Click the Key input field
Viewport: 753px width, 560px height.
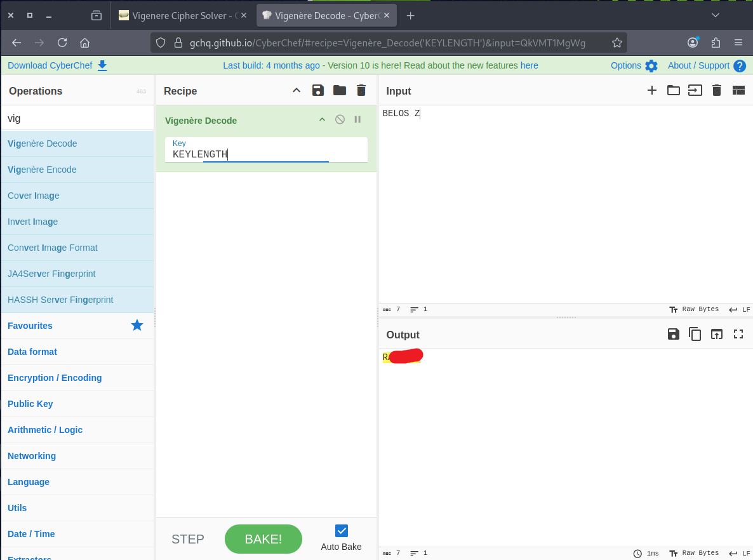coord(265,154)
